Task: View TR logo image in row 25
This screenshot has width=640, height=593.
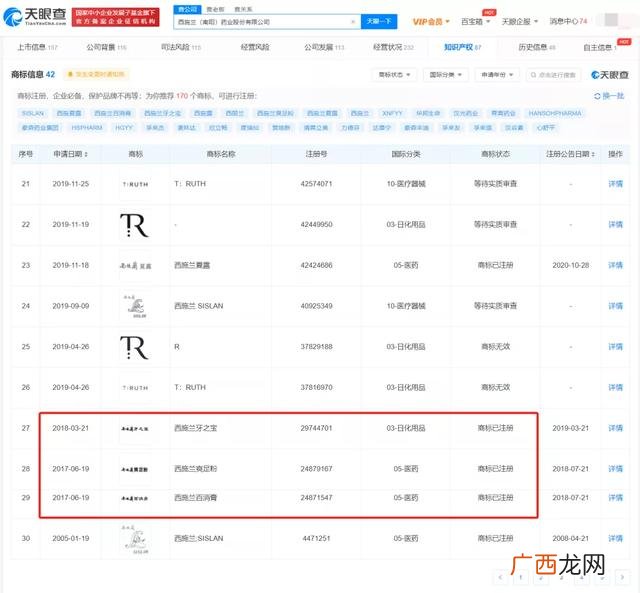Action: 135,347
